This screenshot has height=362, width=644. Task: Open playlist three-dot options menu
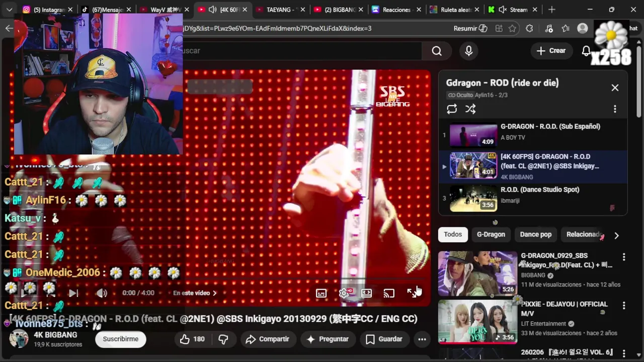point(615,109)
